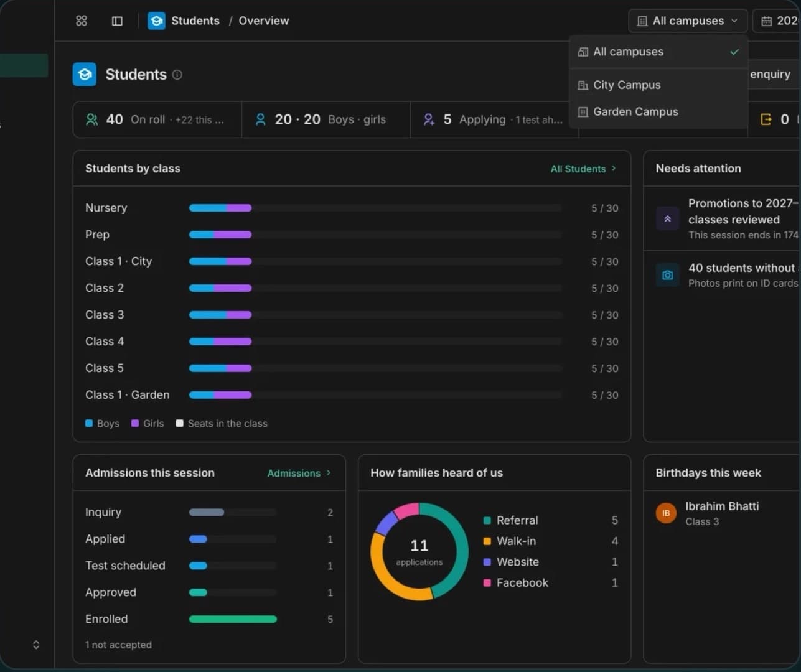Toggle Seats in the class legend
Viewport: 801px width, 672px height.
point(222,424)
